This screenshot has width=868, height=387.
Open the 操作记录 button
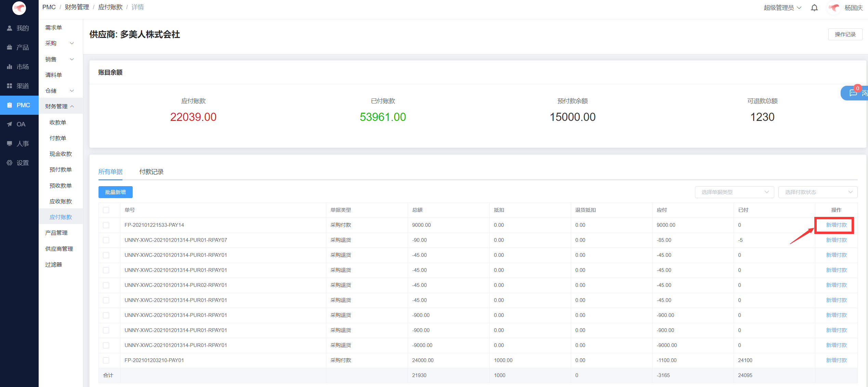point(845,34)
